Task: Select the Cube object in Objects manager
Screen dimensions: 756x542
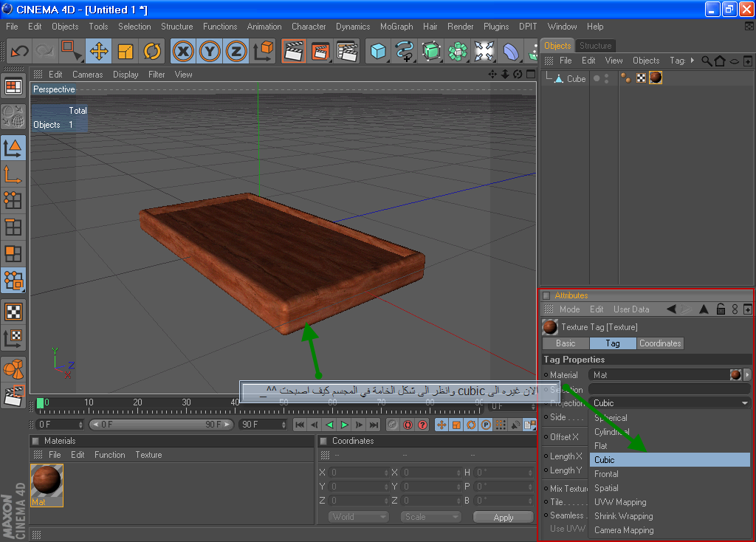Action: point(576,78)
